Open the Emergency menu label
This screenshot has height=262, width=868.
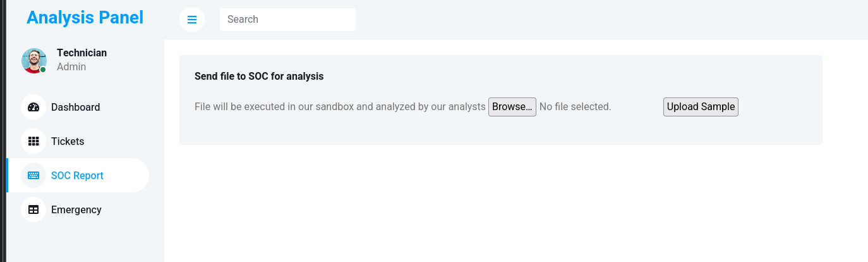coord(76,209)
